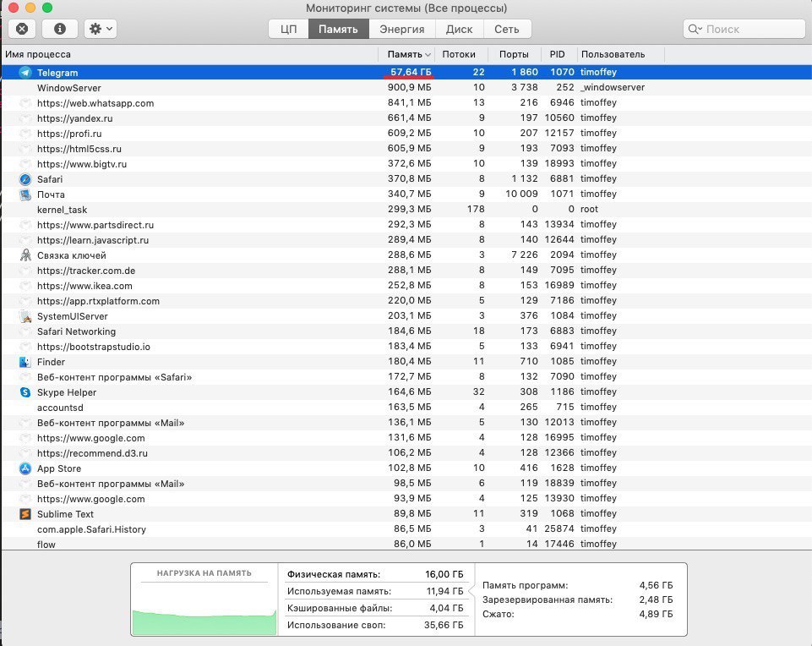
Task: Click Telegram's 57,64 ГБ memory value
Action: pyautogui.click(x=411, y=72)
